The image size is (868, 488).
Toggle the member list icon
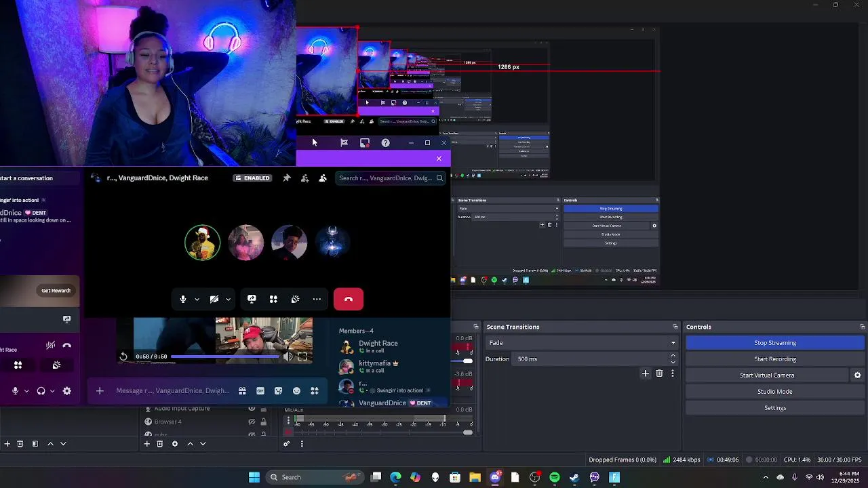point(322,178)
